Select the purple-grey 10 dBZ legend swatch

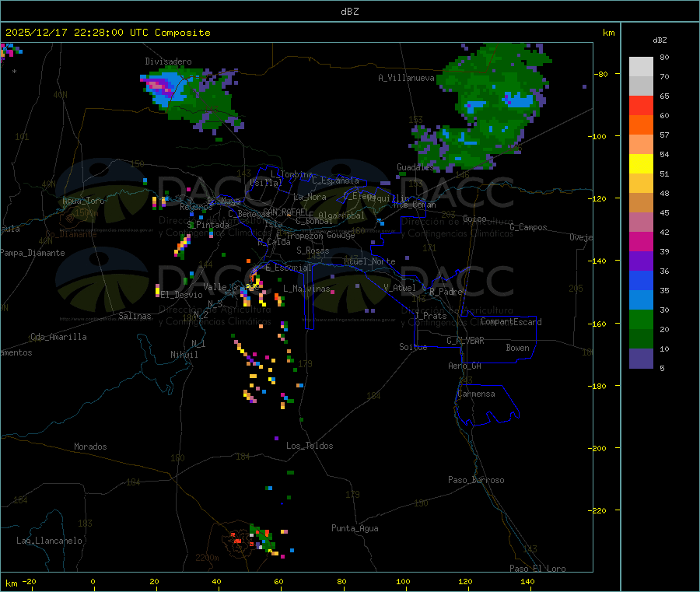click(x=641, y=358)
